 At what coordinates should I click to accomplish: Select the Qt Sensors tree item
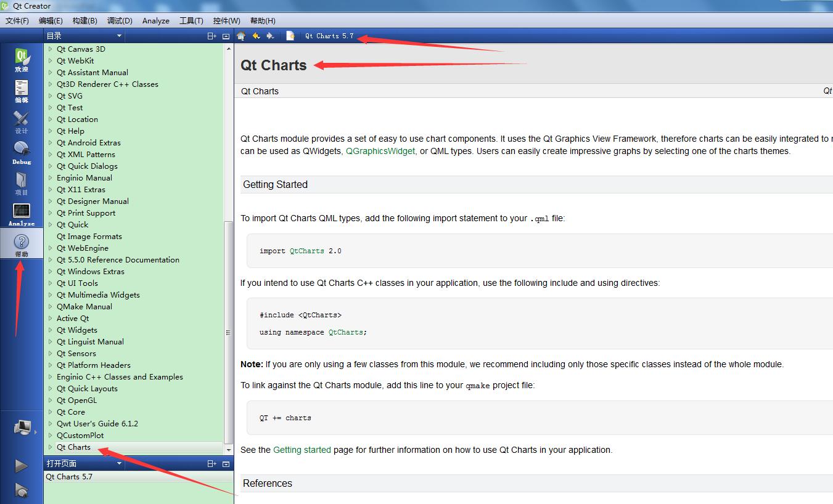(76, 354)
